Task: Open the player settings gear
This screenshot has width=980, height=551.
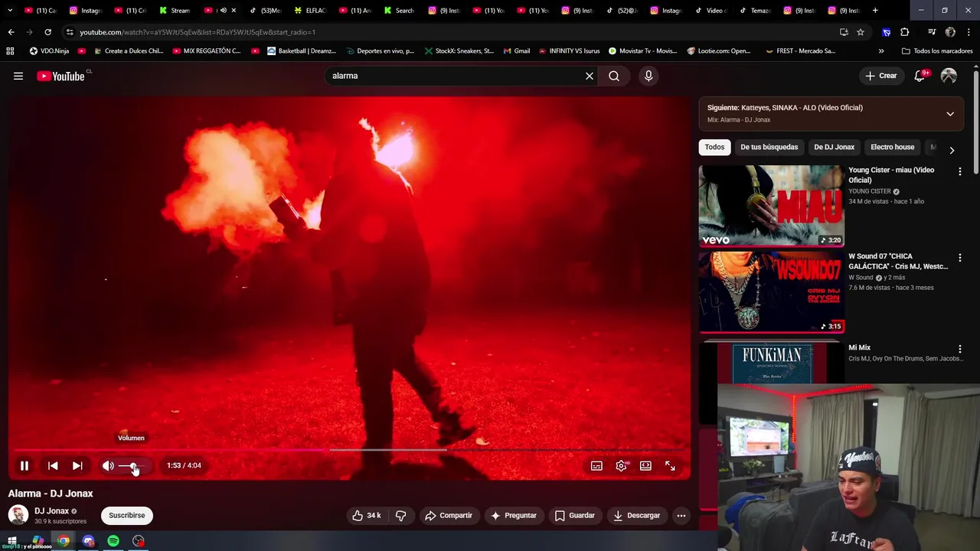Action: tap(621, 465)
